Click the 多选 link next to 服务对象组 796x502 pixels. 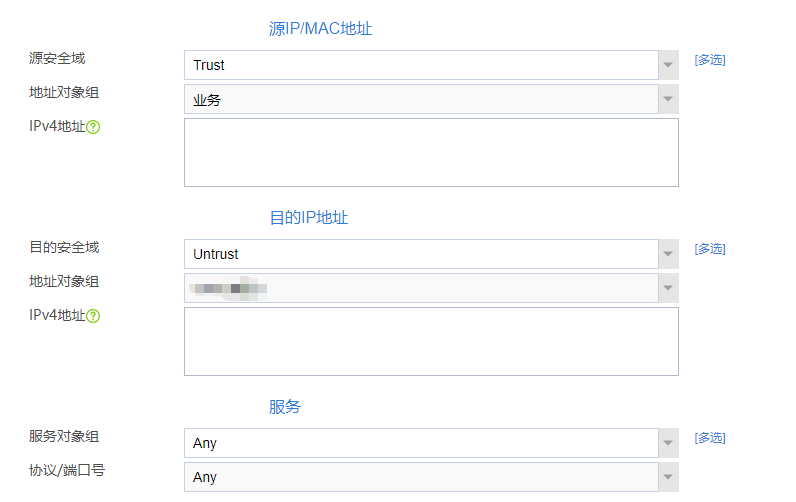[x=710, y=438]
